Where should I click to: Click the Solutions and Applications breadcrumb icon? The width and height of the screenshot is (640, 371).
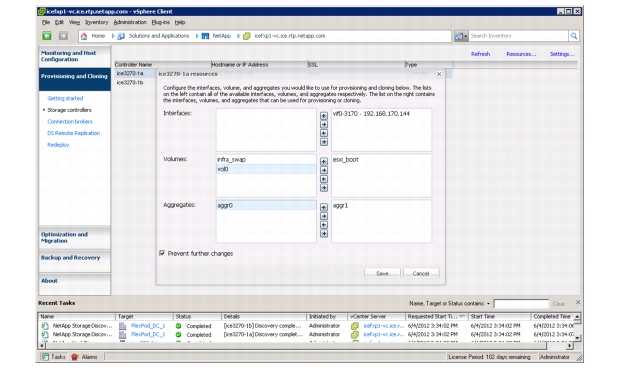(121, 36)
